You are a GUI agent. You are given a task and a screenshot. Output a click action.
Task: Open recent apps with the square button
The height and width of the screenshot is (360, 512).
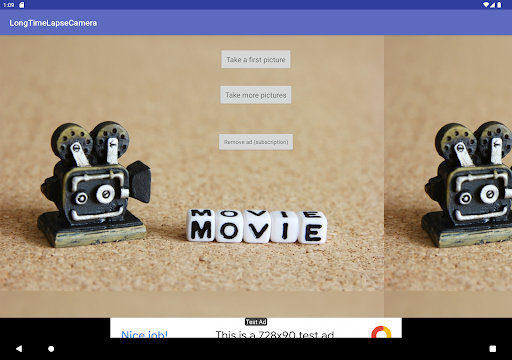pos(493,349)
